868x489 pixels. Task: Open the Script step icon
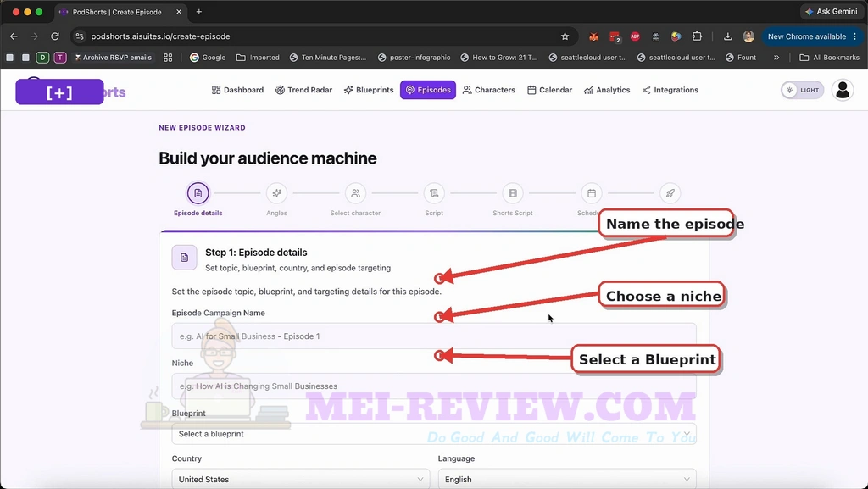click(x=434, y=193)
